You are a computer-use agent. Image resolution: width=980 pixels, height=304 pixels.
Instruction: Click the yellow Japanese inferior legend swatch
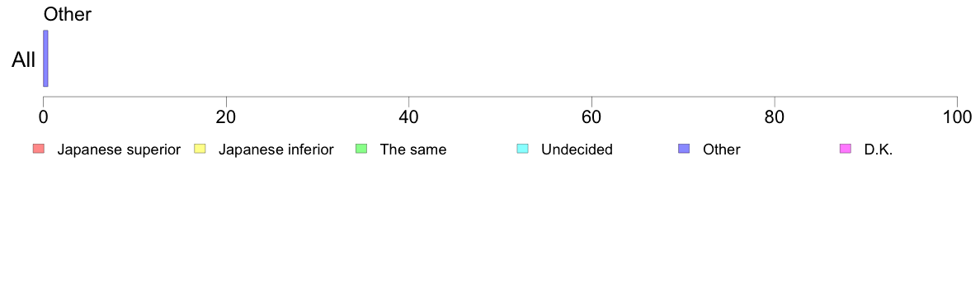click(200, 149)
